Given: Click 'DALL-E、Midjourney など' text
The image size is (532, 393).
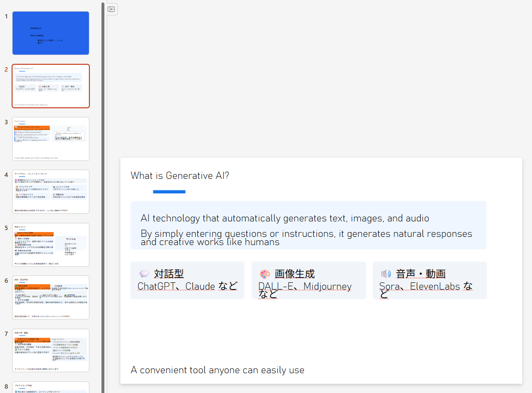Looking at the screenshot, I should [305, 290].
